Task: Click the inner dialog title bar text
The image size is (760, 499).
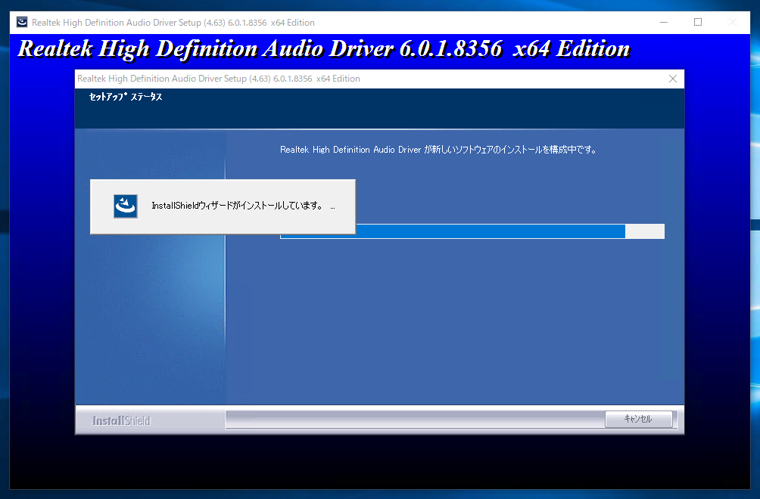Action: tap(219, 78)
